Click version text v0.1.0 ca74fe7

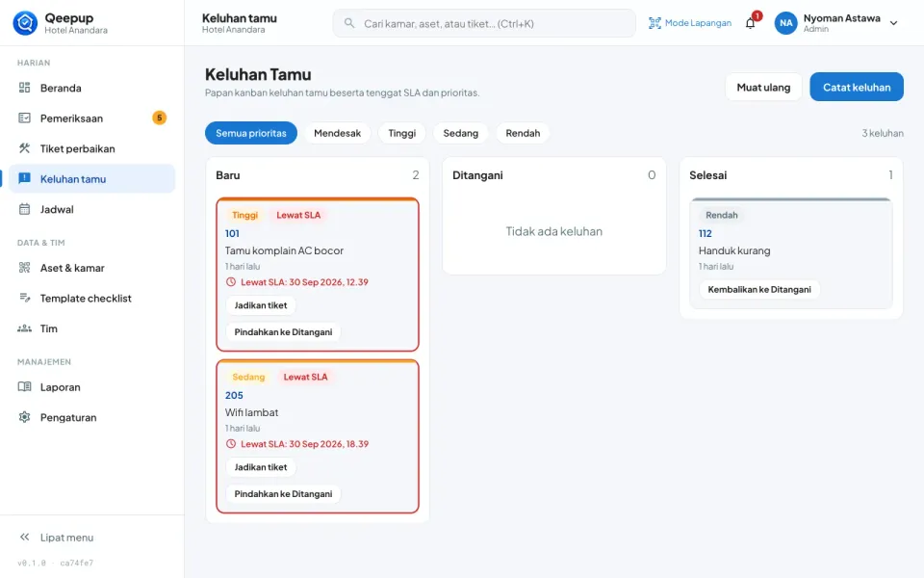[56, 563]
